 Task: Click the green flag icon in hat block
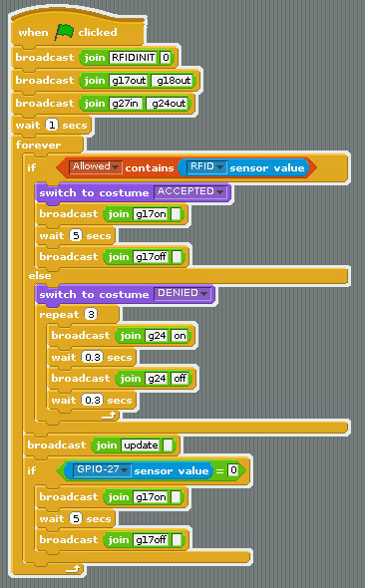click(x=64, y=32)
